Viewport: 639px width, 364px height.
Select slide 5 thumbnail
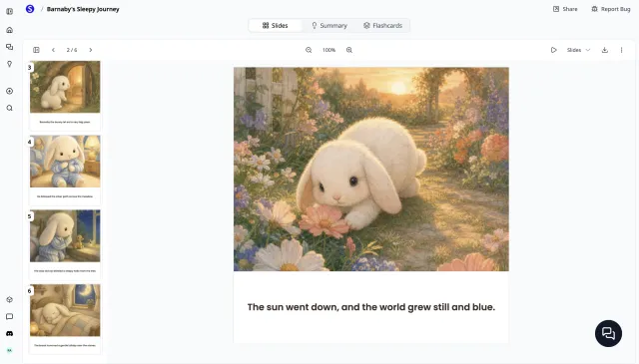[x=65, y=244]
